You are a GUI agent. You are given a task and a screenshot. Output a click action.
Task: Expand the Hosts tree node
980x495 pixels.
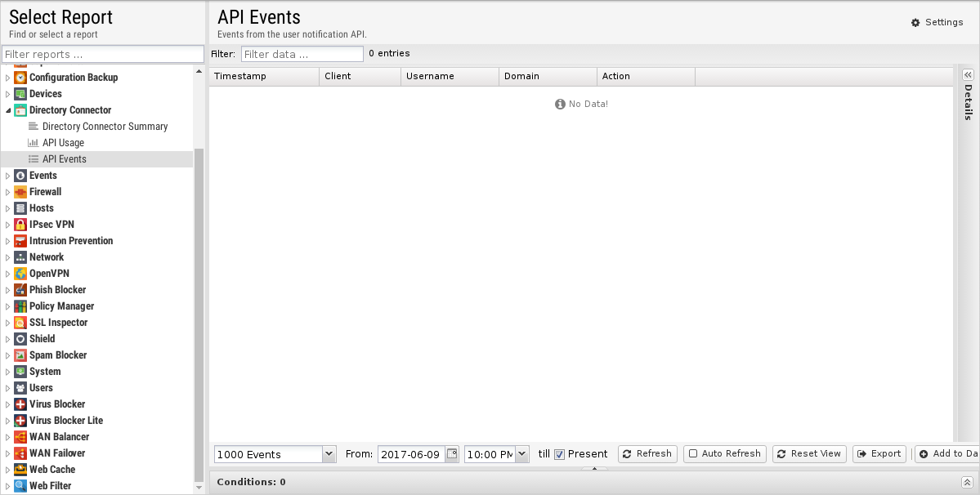8,207
